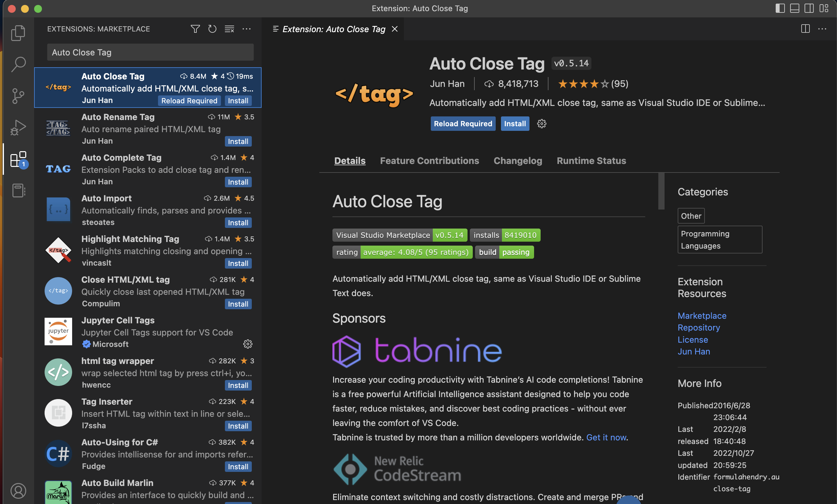Click Reload Required in Auto Close Tag list row
The height and width of the screenshot is (504, 837).
click(189, 101)
